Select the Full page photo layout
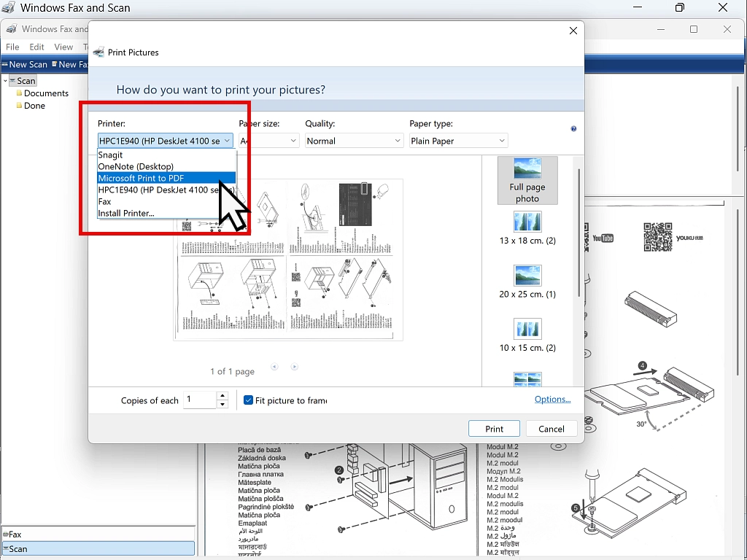The image size is (747, 560). [x=527, y=181]
